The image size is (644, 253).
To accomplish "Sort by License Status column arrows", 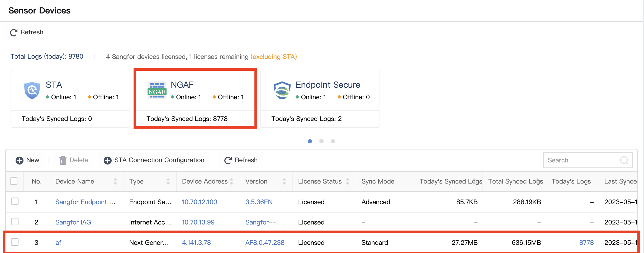I will coord(347,181).
